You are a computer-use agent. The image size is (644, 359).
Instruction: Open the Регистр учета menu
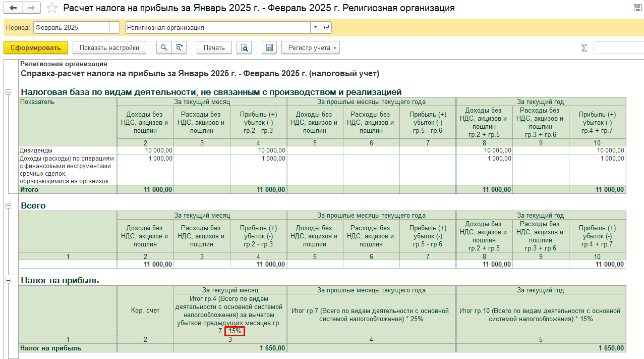pyautogui.click(x=311, y=47)
